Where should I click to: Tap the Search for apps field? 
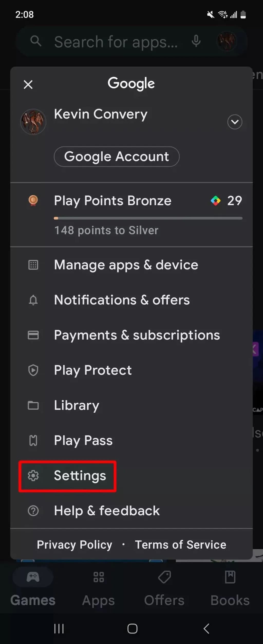[x=116, y=42]
